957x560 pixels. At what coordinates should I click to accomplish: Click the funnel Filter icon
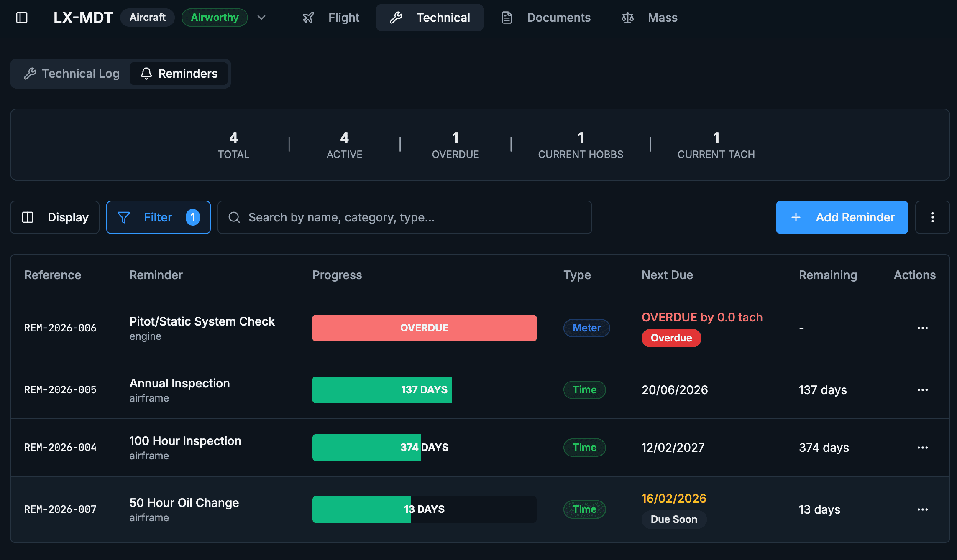[124, 217]
